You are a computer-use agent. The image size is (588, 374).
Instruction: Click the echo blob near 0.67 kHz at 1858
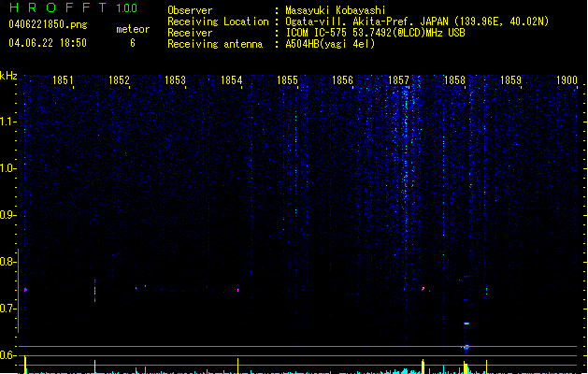point(466,324)
